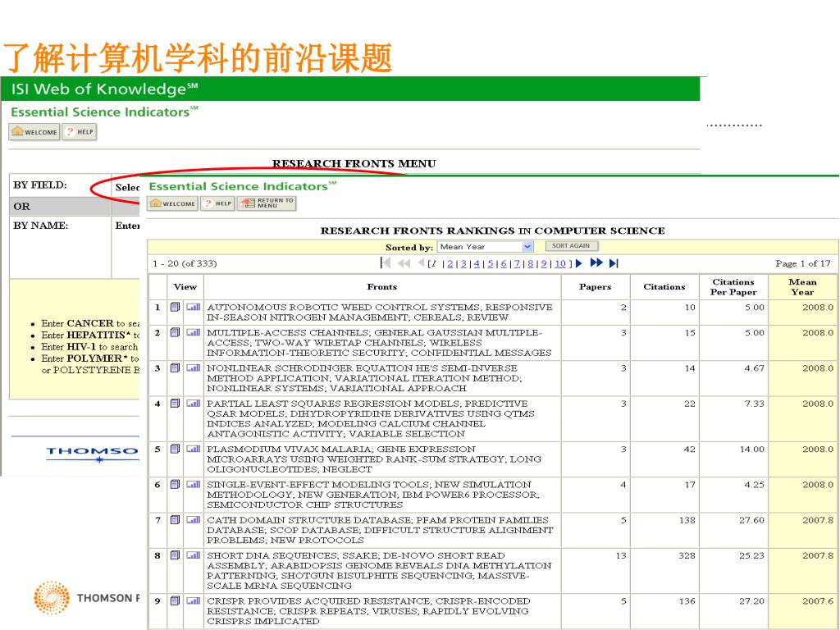Click HELP button in rankings window
Image resolution: width=840 pixels, height=630 pixels.
[x=217, y=203]
